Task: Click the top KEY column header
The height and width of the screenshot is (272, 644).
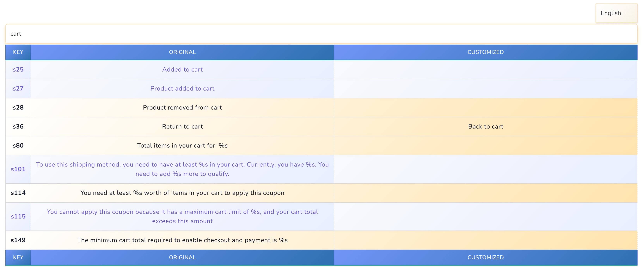Action: (x=18, y=52)
